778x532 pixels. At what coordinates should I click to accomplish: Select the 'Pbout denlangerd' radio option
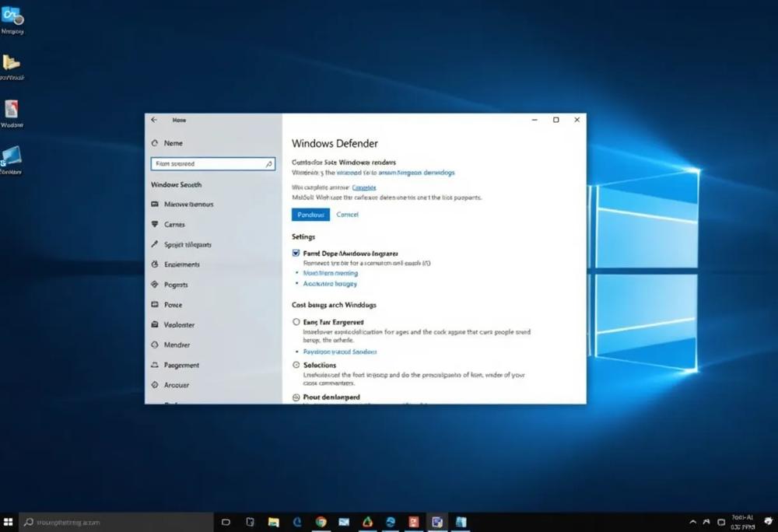point(296,397)
